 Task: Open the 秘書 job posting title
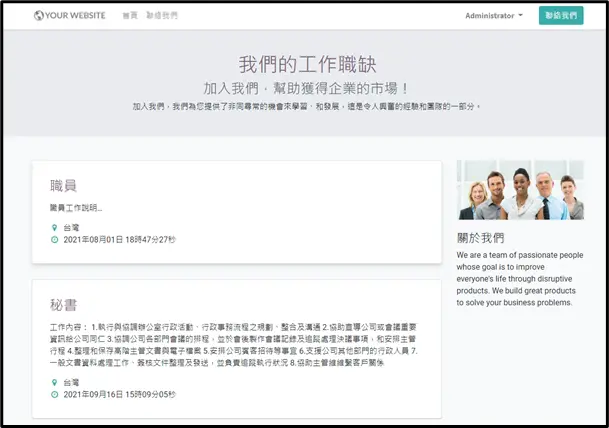63,305
